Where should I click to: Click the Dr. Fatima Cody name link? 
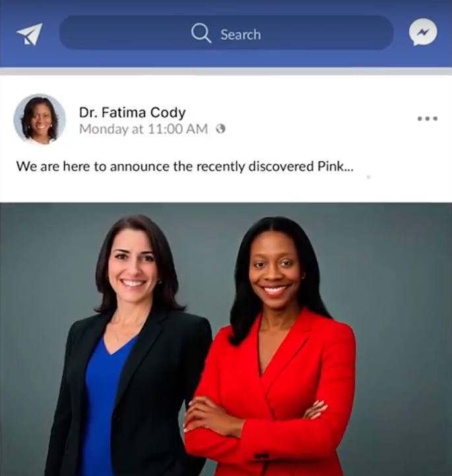[x=133, y=112]
